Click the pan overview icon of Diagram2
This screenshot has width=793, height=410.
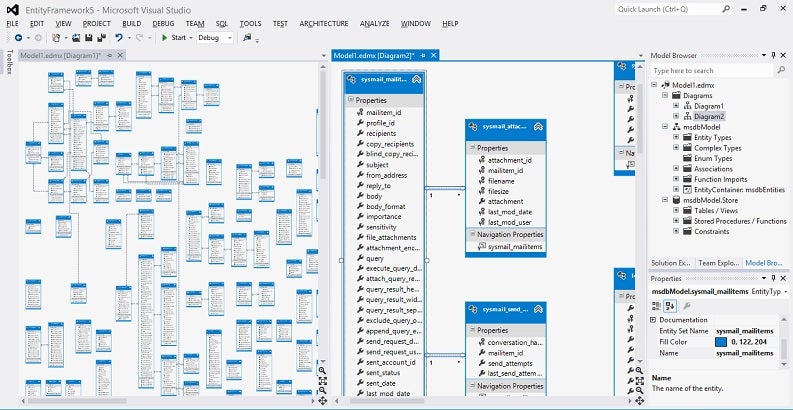pyautogui.click(x=640, y=401)
